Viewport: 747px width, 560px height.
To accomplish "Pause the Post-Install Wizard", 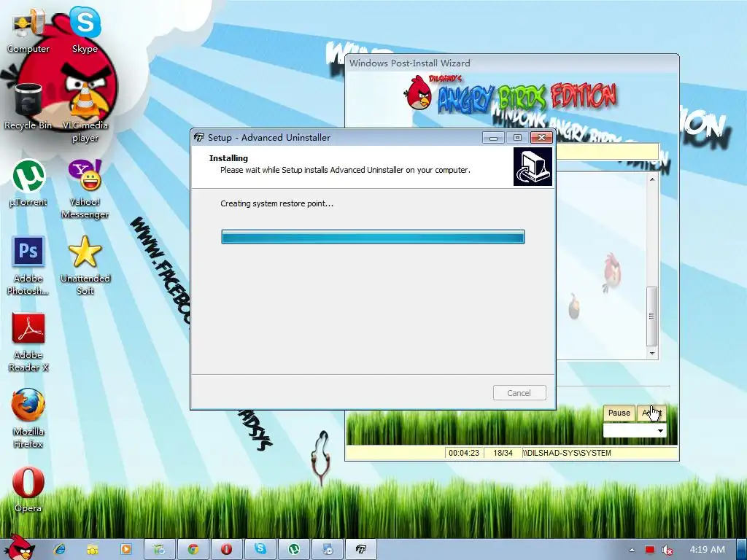I will [x=619, y=413].
